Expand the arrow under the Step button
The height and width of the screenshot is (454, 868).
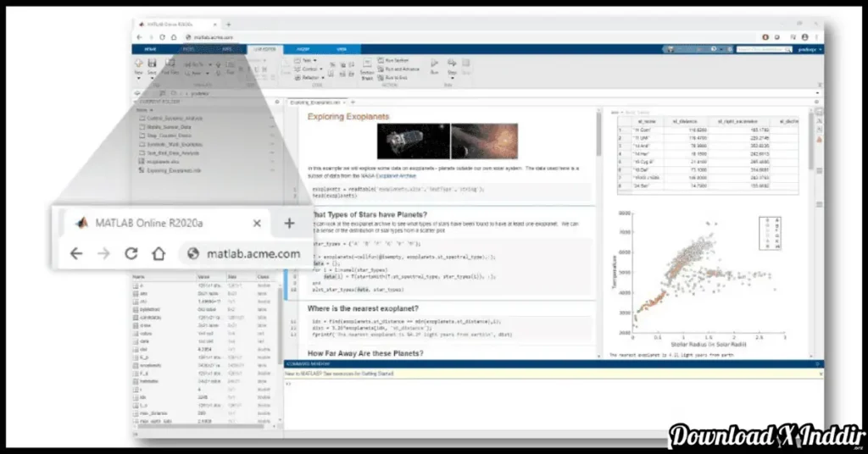[453, 78]
